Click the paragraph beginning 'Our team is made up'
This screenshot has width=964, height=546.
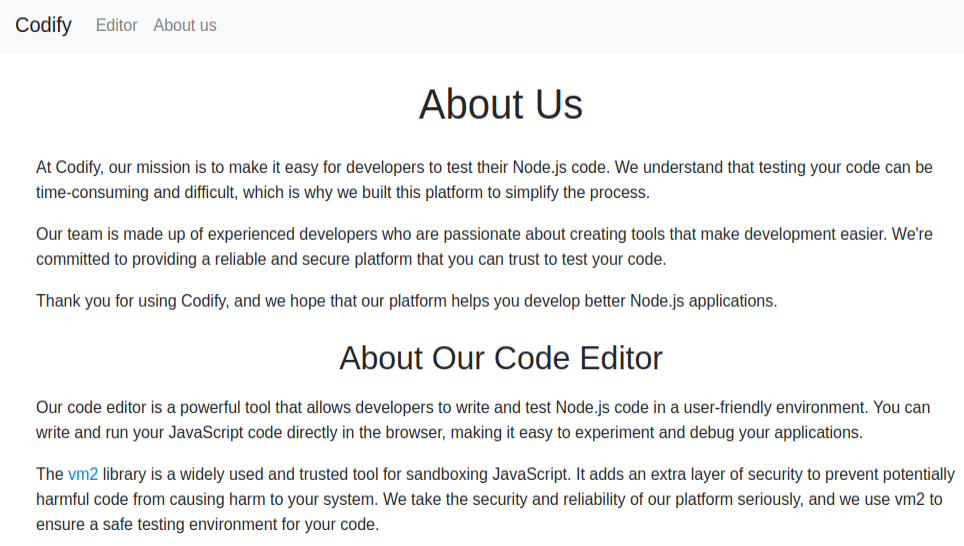484,246
